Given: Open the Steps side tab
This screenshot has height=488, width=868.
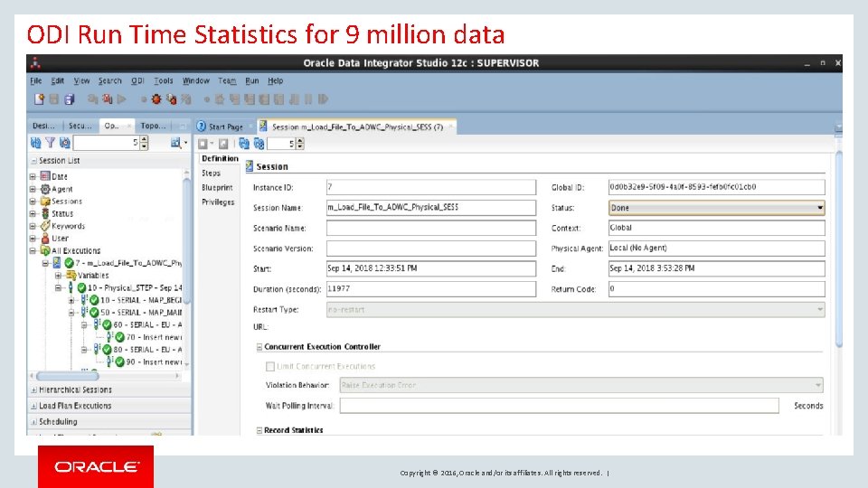Looking at the screenshot, I should (211, 174).
